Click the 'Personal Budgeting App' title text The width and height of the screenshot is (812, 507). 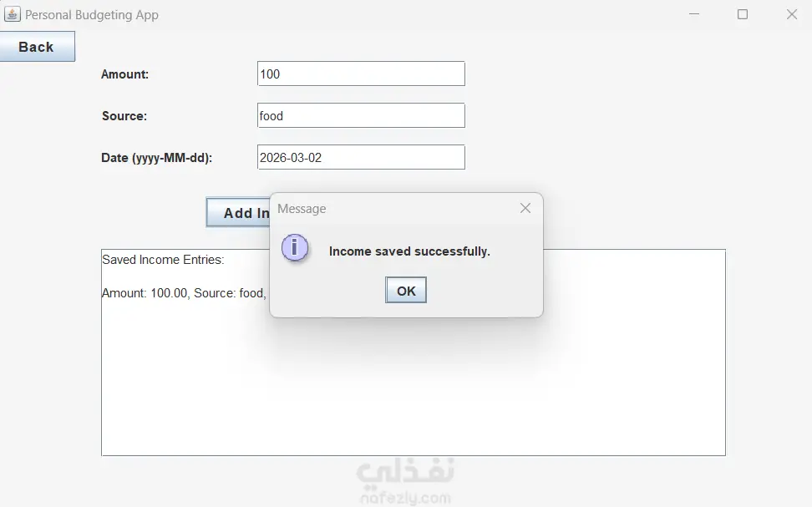(x=92, y=15)
